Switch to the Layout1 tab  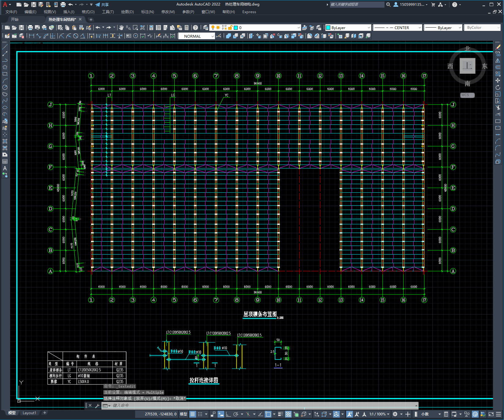point(29,413)
